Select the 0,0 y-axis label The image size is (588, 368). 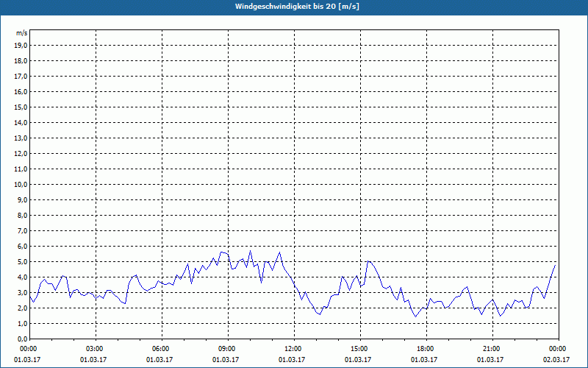coord(22,339)
